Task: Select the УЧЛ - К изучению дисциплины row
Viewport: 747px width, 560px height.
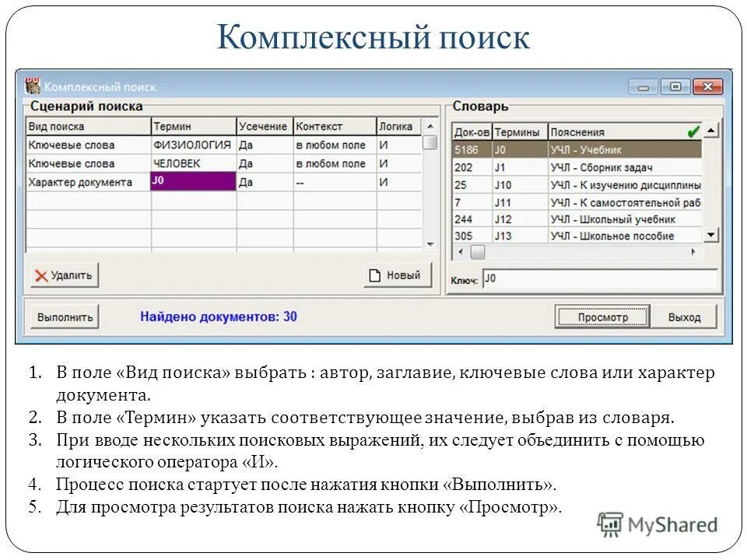Action: click(577, 185)
